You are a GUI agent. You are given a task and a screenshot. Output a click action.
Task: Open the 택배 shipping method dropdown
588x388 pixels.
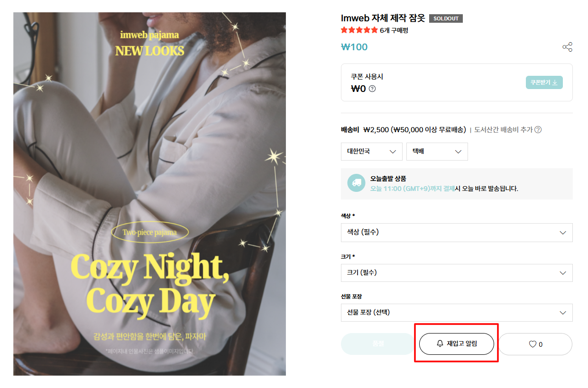tap(437, 152)
